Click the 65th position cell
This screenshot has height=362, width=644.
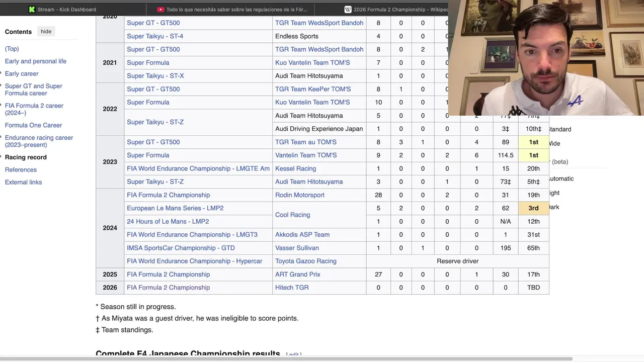click(x=533, y=248)
